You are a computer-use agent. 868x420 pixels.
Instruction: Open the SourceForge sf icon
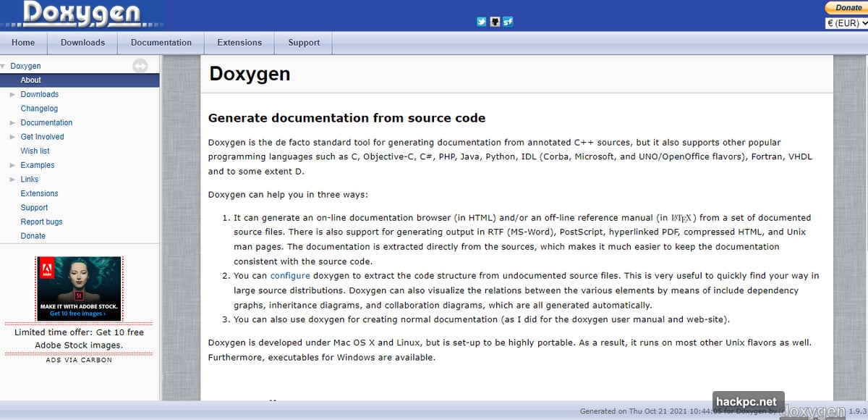[x=508, y=22]
